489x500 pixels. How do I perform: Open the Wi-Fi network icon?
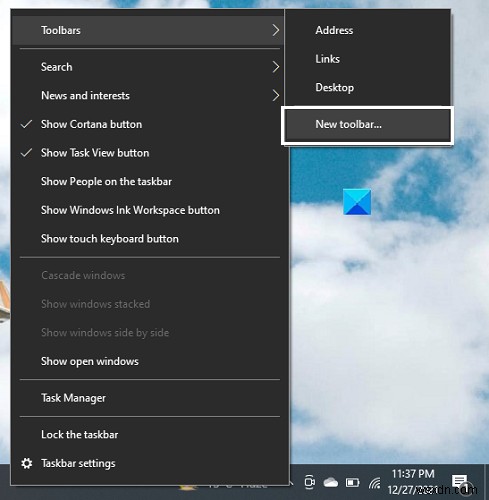pos(375,483)
